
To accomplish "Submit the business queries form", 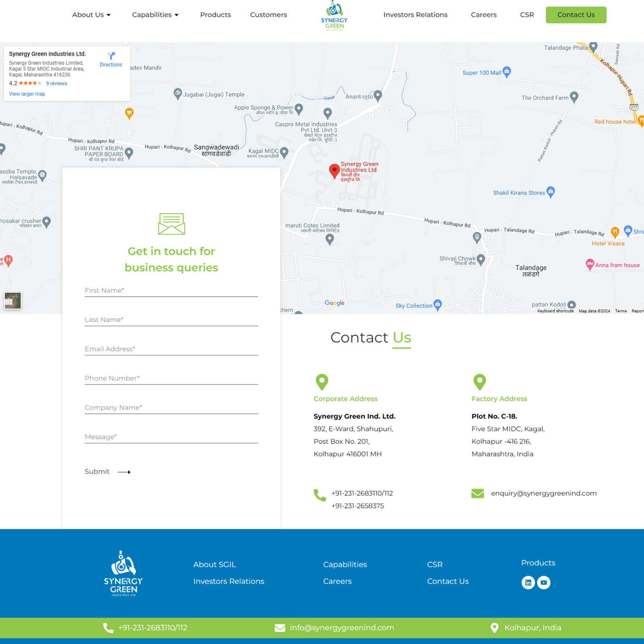I will point(107,472).
